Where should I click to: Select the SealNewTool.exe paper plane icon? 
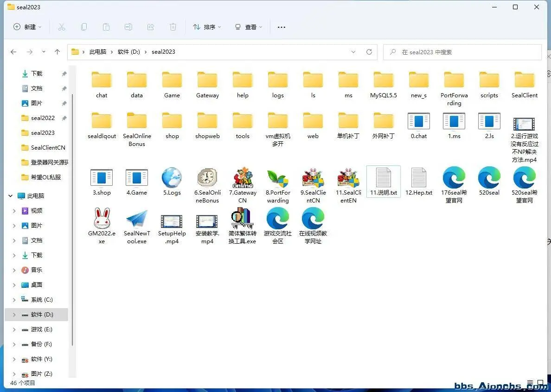coord(137,219)
